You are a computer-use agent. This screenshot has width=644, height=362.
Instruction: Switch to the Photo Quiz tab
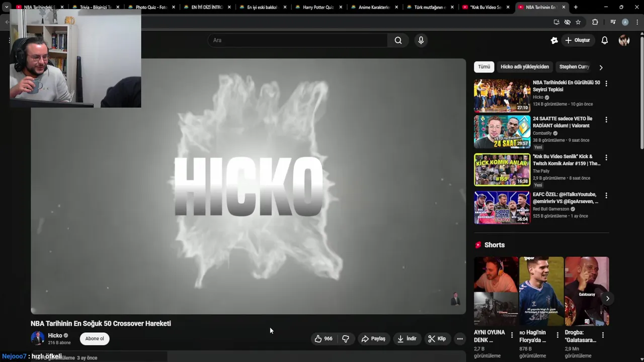pos(151,8)
